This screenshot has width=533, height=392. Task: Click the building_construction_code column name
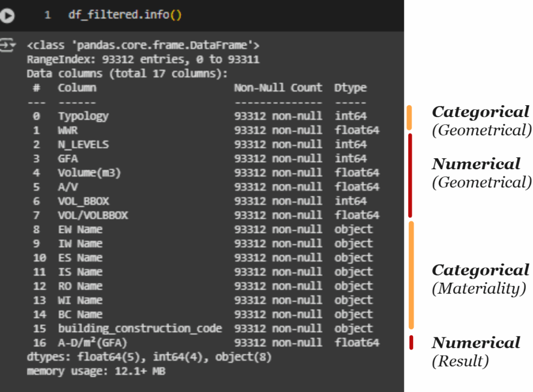139,328
